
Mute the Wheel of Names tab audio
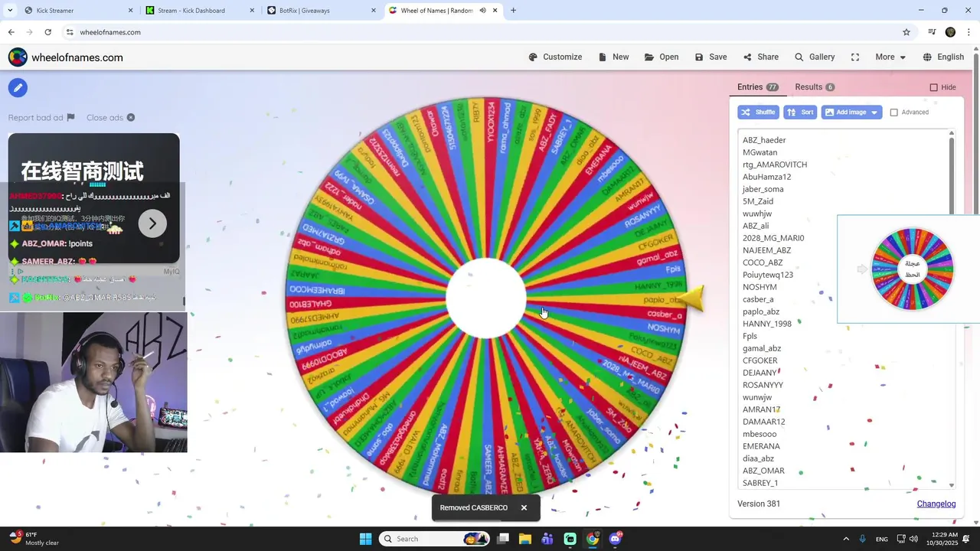click(482, 11)
